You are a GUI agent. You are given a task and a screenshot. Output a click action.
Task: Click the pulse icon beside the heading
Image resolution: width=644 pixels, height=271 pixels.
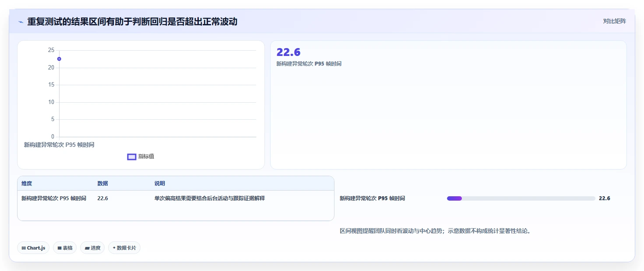21,22
